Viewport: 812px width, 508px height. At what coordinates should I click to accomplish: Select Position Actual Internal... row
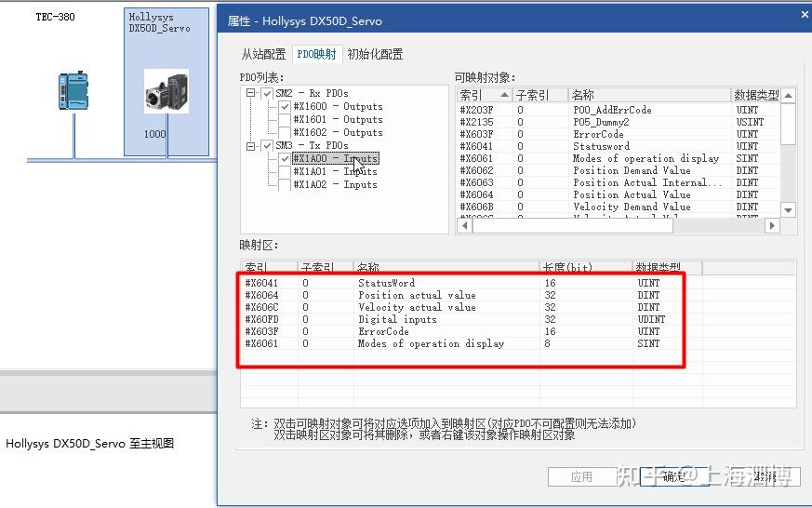pyautogui.click(x=619, y=182)
